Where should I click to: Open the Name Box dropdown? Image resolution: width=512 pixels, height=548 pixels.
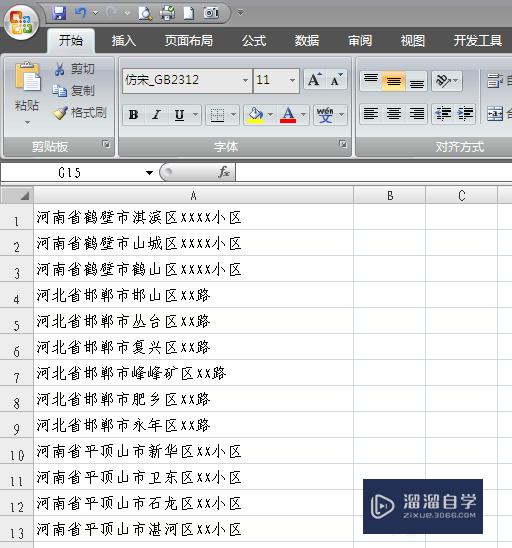coord(149,173)
